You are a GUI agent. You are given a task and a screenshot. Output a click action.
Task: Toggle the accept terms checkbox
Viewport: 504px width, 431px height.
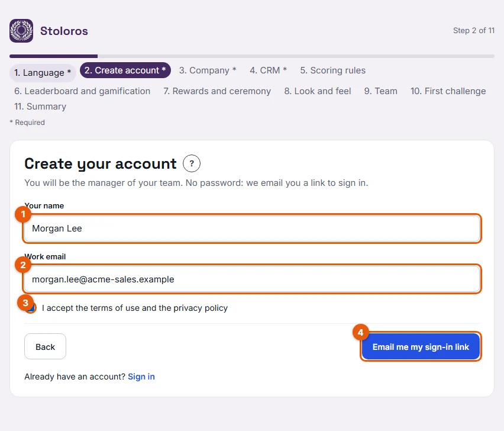(x=31, y=308)
